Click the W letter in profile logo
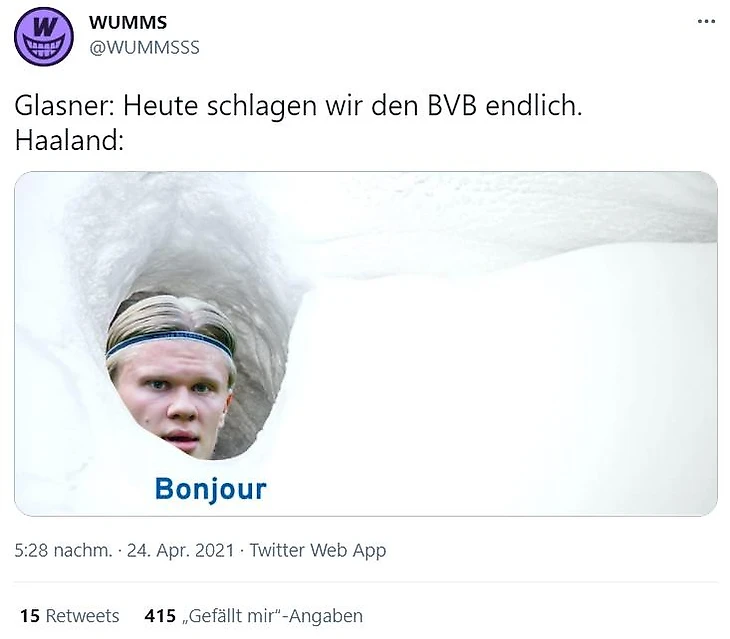Image resolution: width=730 pixels, height=639 pixels. [45, 27]
